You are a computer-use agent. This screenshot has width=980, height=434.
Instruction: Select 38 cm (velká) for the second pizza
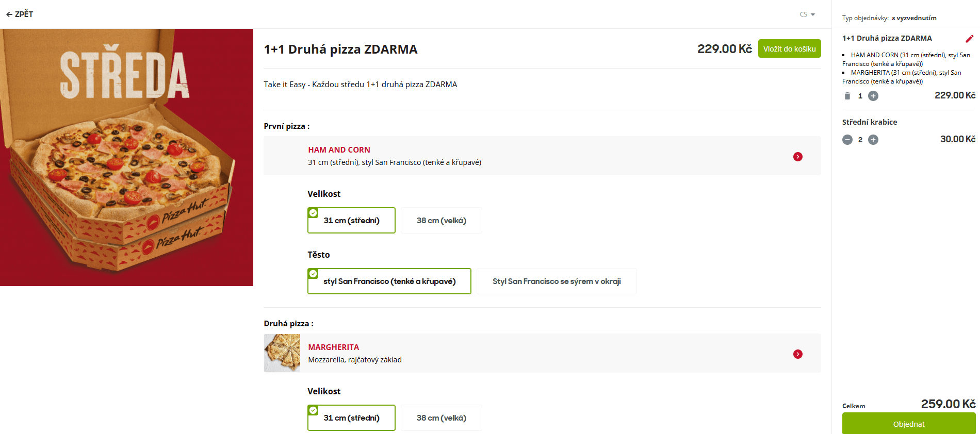tap(441, 418)
